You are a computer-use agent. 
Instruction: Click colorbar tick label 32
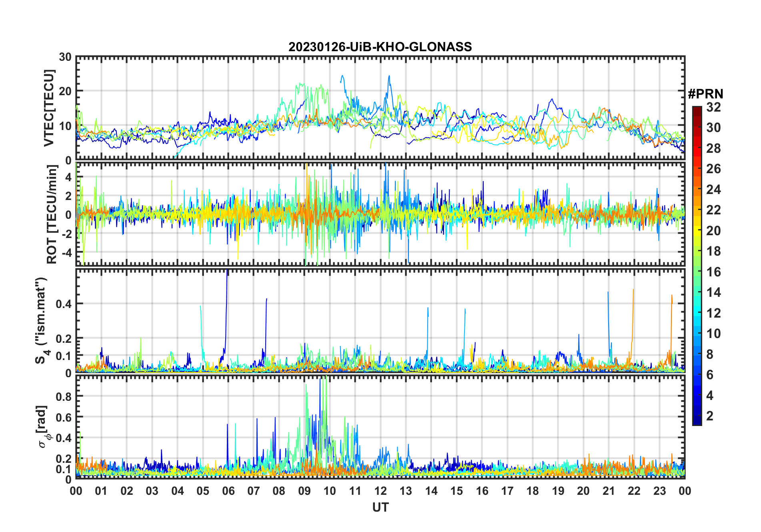(713, 107)
